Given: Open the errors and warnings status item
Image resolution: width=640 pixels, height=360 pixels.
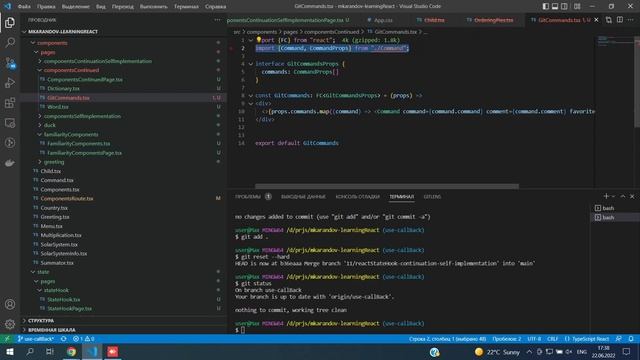Looking at the screenshot, I should pos(83,339).
